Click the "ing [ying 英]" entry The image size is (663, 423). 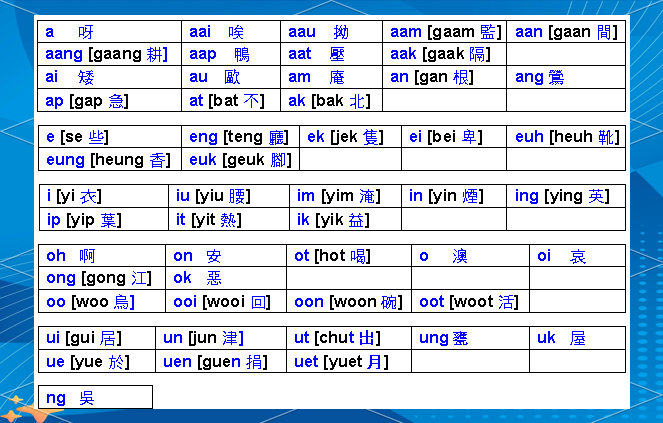tap(562, 197)
